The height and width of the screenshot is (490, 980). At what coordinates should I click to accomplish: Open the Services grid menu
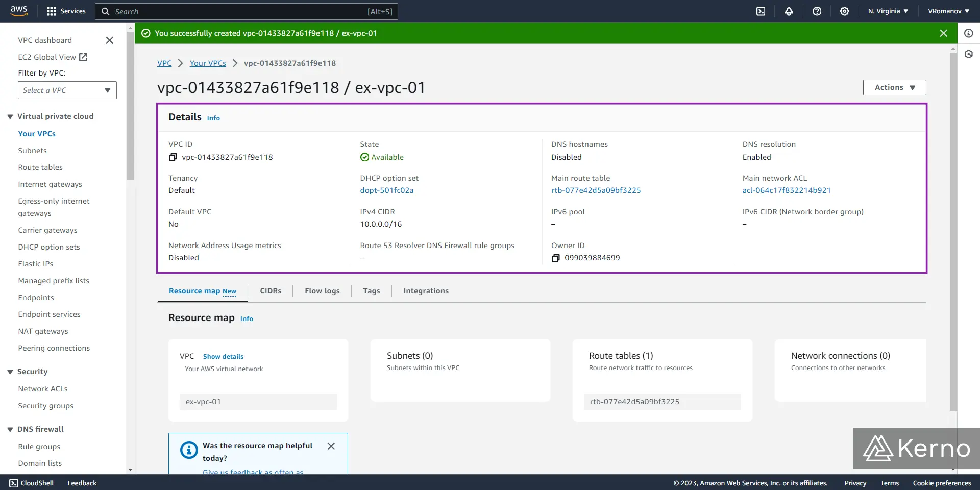point(66,11)
